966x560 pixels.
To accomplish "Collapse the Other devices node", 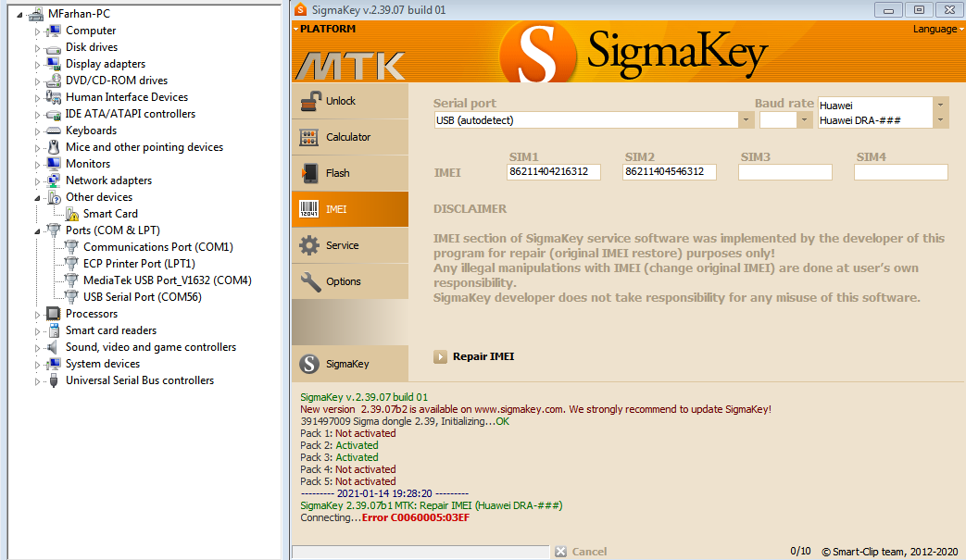I will pyautogui.click(x=38, y=197).
